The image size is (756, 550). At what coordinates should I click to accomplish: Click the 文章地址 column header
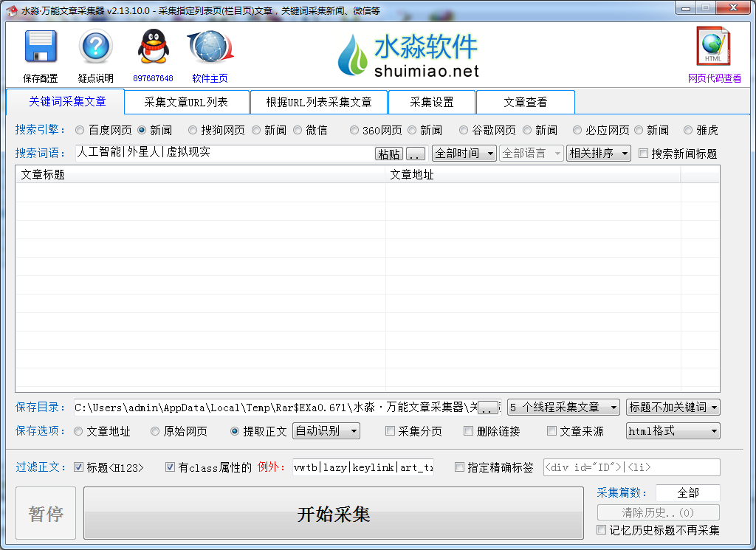tap(533, 174)
